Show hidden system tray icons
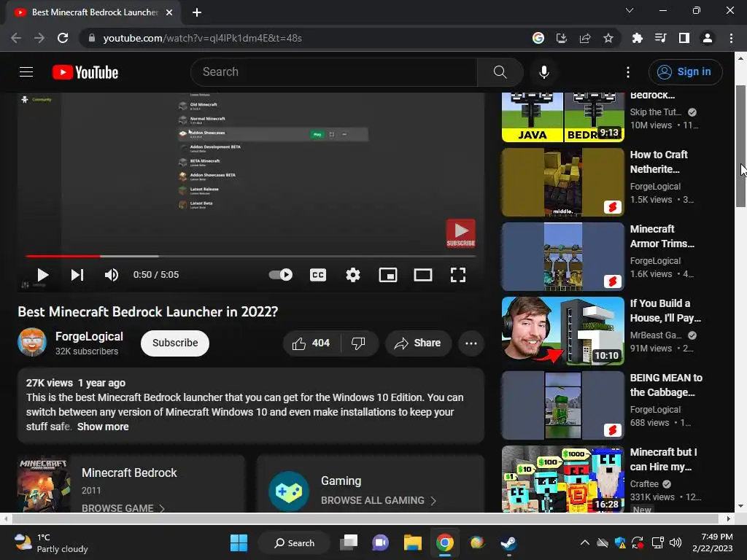Viewport: 747px width, 560px height. [x=584, y=542]
